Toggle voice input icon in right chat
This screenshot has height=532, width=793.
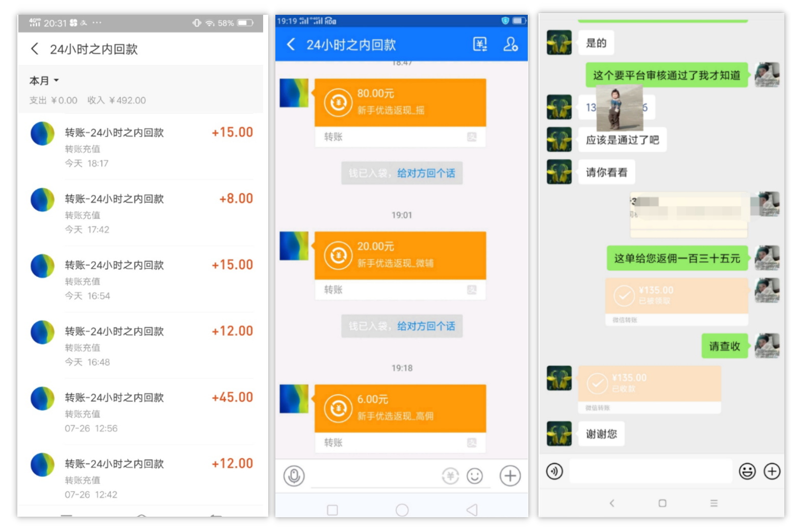(555, 471)
